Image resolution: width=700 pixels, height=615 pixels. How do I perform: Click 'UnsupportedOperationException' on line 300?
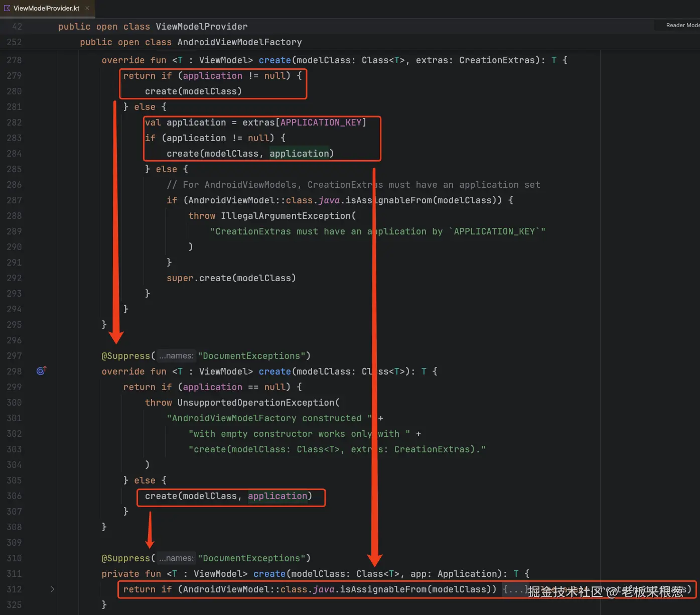point(256,403)
